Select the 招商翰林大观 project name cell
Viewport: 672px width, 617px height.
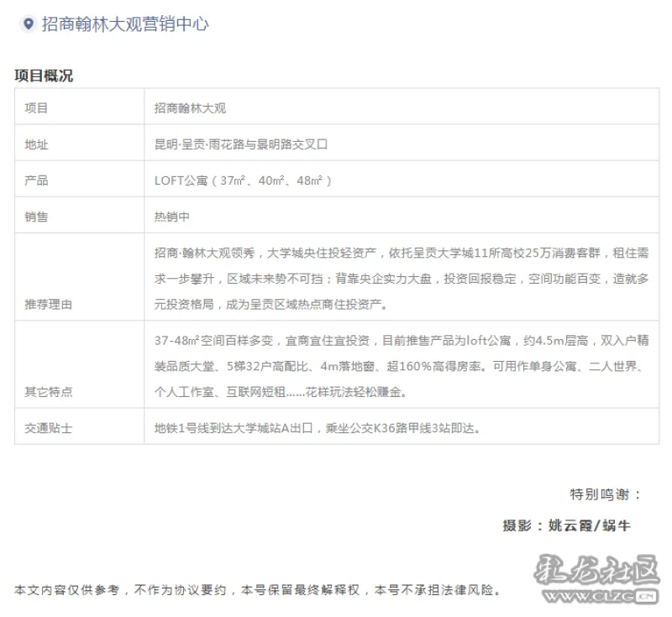pos(402,107)
